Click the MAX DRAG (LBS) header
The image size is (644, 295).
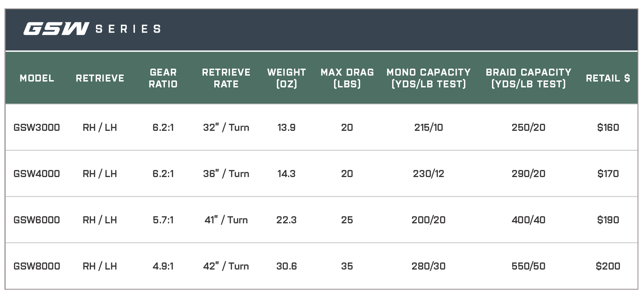[x=347, y=78]
